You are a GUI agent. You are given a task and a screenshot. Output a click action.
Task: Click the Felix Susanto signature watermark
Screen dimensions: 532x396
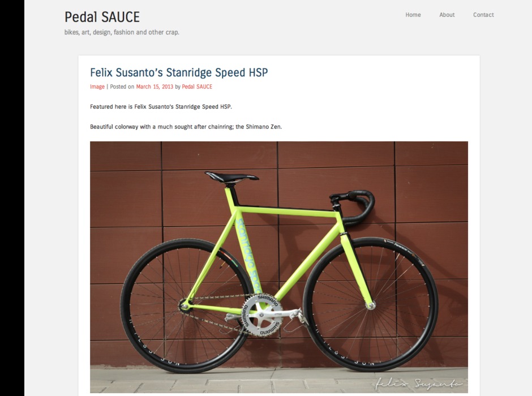click(x=419, y=383)
